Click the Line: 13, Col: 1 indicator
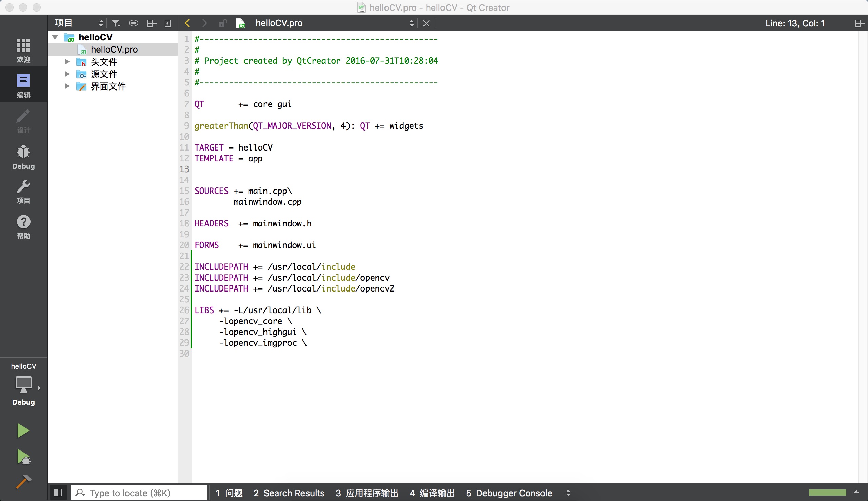 click(795, 23)
